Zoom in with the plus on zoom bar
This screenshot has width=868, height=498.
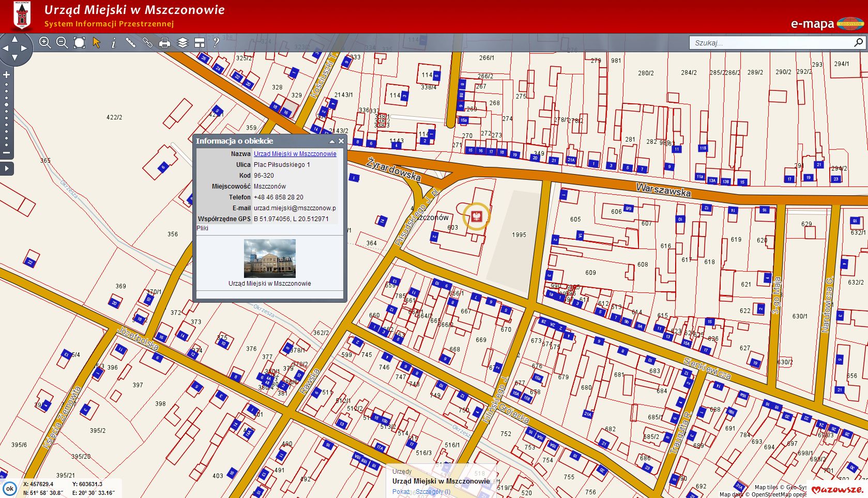[x=7, y=75]
